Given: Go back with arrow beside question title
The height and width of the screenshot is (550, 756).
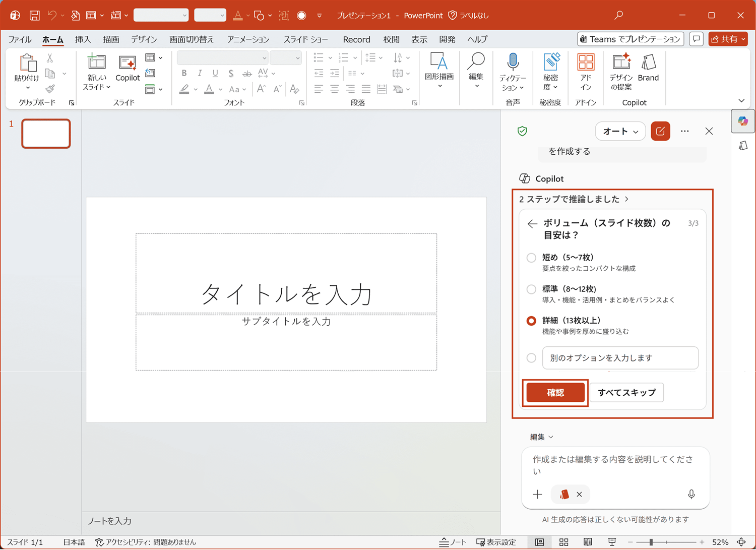Looking at the screenshot, I should tap(532, 224).
